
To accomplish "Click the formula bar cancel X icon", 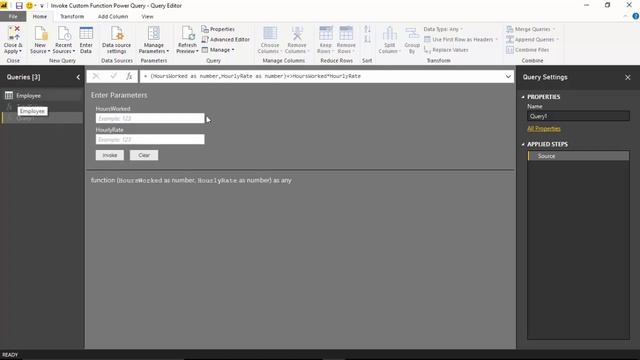I will (96, 76).
